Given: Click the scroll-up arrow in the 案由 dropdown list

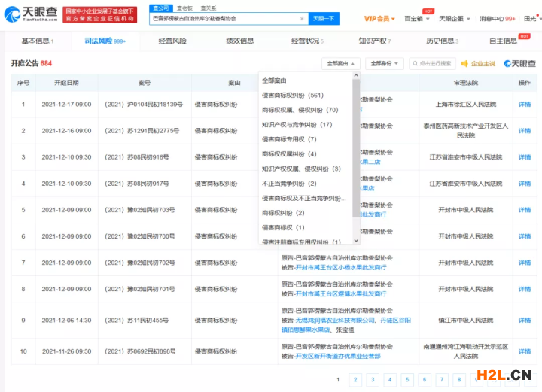Looking at the screenshot, I should (x=356, y=75).
